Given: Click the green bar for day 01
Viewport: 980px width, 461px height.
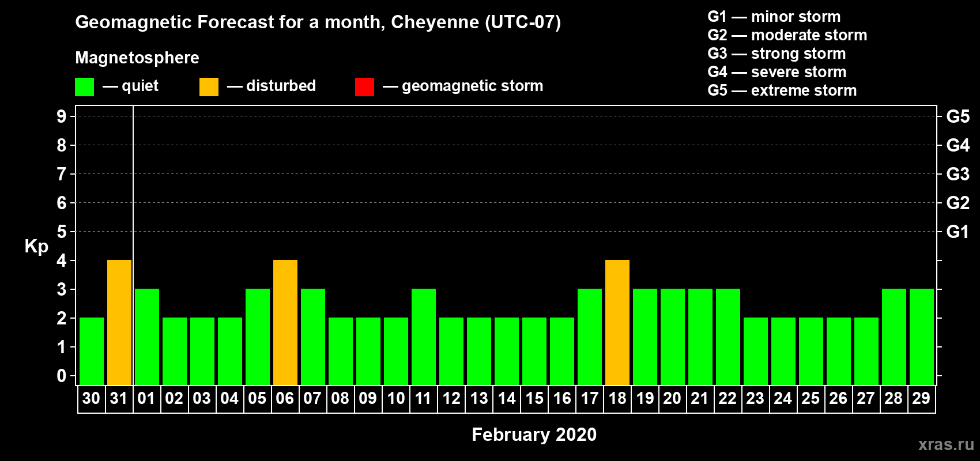Looking at the screenshot, I should pyautogui.click(x=147, y=337).
